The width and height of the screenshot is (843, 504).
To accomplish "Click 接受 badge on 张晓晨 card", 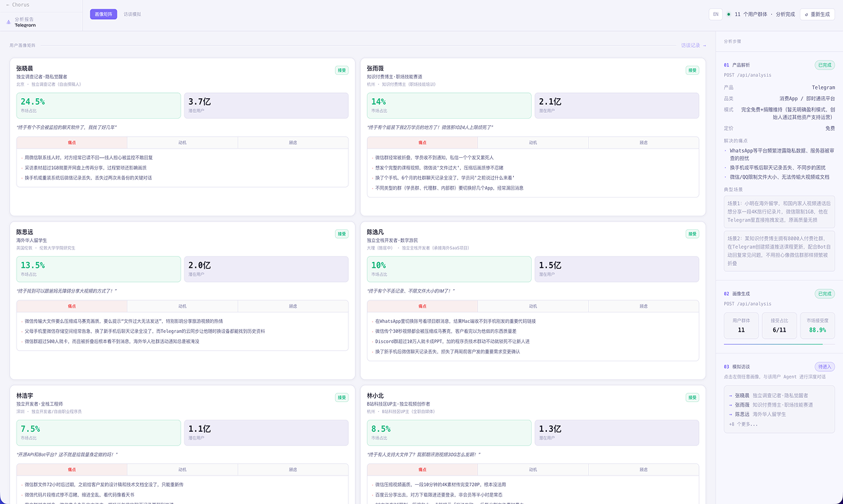I will click(x=341, y=70).
